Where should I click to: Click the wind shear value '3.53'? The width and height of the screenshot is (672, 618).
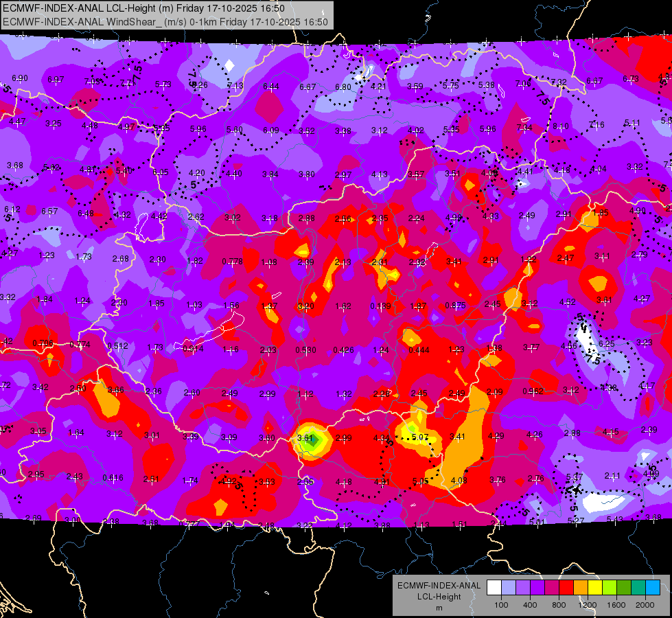click(x=266, y=481)
